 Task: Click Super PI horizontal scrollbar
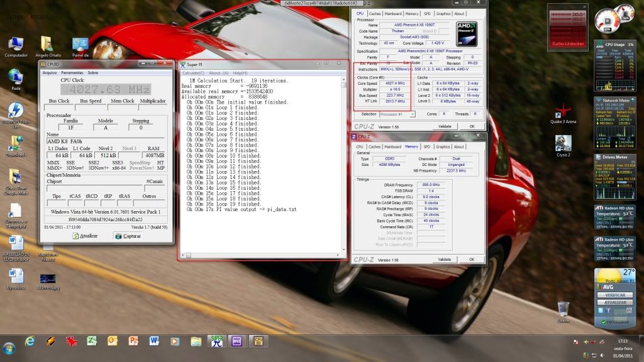261,255
